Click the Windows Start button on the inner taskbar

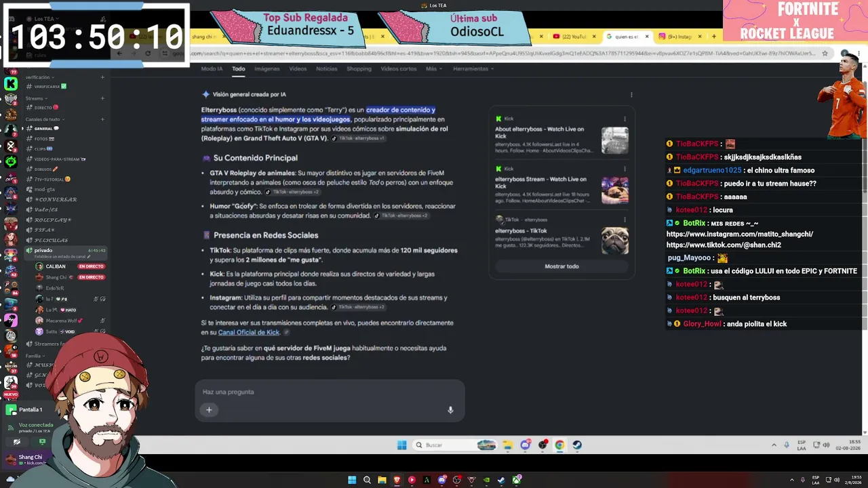point(401,445)
